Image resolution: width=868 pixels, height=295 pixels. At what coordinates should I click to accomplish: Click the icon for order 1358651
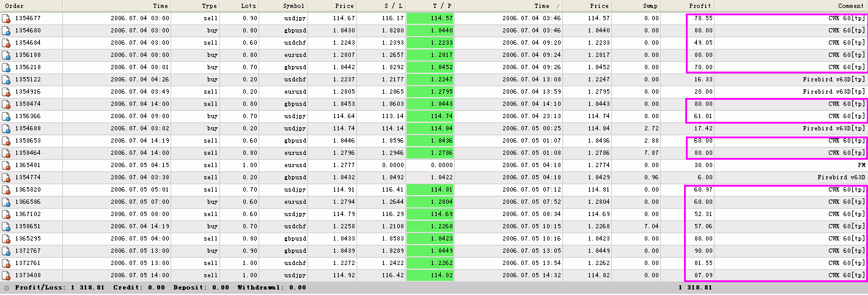(6, 226)
